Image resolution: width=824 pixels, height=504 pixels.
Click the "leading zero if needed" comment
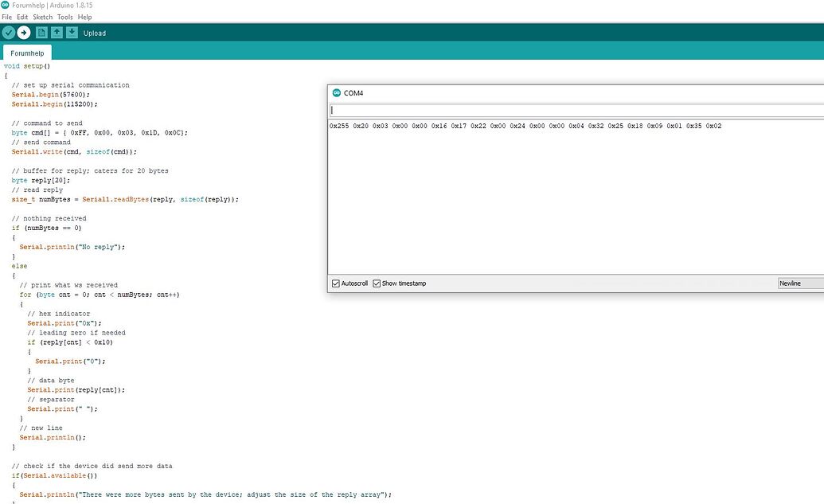click(x=76, y=333)
